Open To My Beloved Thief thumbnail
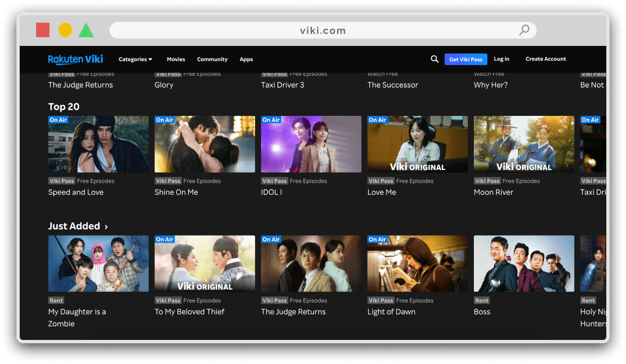The height and width of the screenshot is (364, 626). point(205,263)
